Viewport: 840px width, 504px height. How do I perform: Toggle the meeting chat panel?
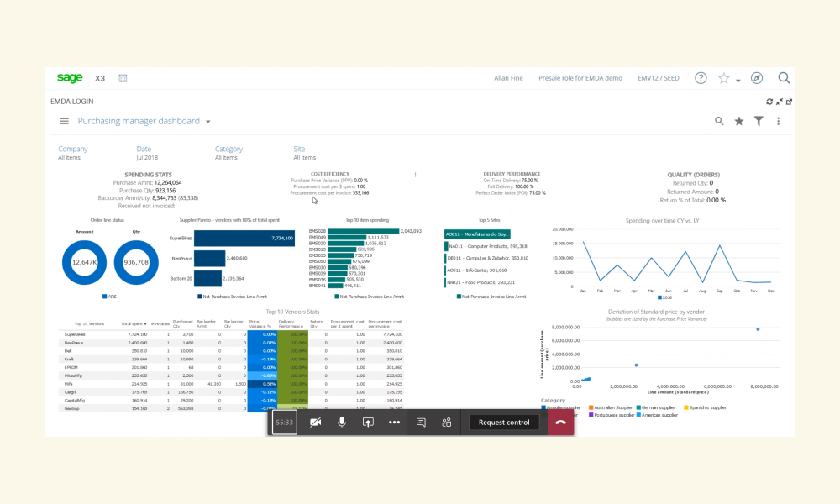click(421, 422)
